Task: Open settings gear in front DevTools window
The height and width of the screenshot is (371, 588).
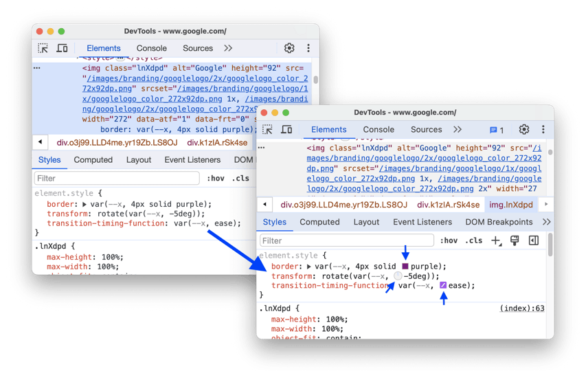Action: 524,130
